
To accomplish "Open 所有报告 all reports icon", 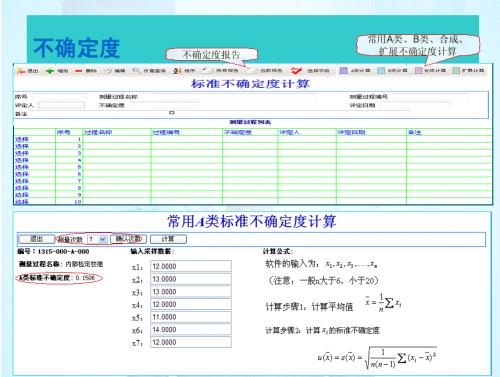I will point(207,70).
